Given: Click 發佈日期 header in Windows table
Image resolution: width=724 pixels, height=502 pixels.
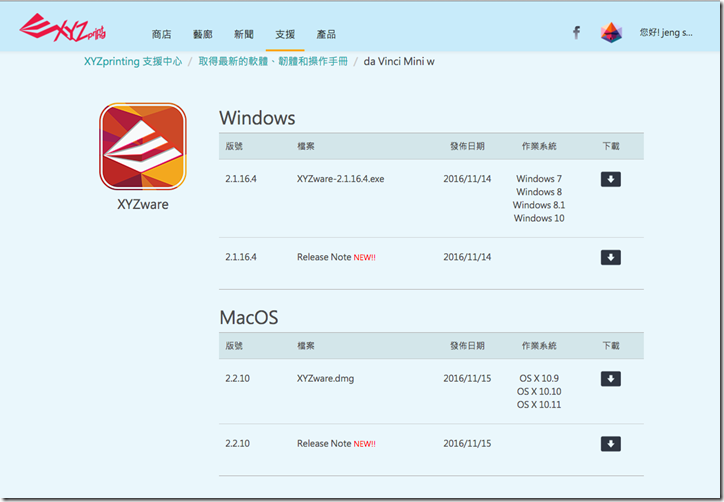Looking at the screenshot, I should pyautogui.click(x=467, y=146).
